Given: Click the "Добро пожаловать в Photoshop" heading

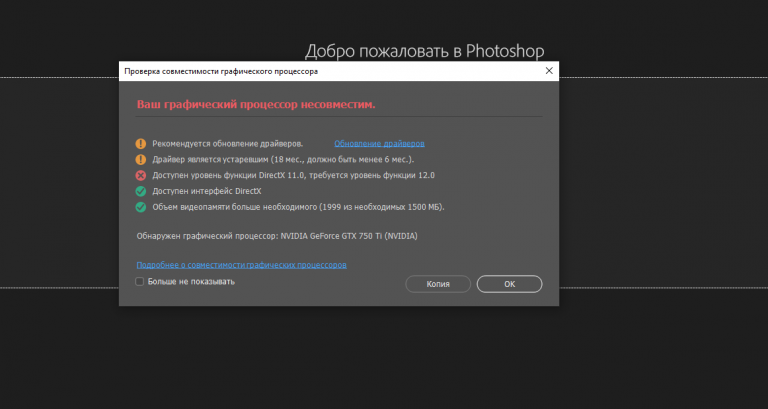Looking at the screenshot, I should pos(425,51).
